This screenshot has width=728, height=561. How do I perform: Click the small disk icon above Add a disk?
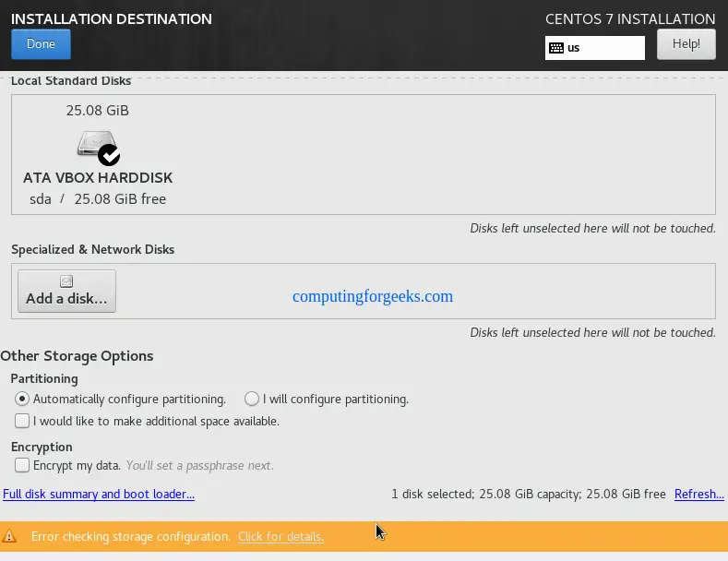click(x=66, y=281)
